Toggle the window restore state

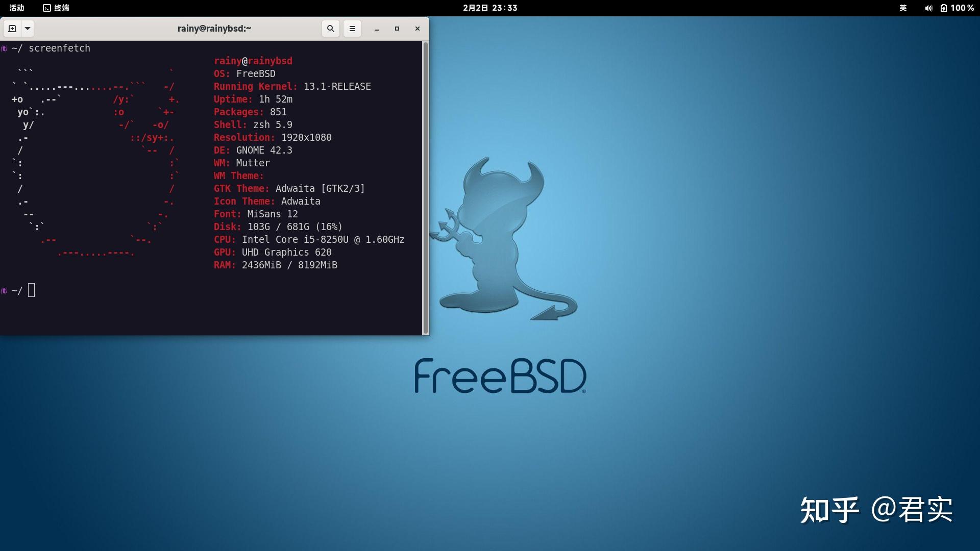397,29
